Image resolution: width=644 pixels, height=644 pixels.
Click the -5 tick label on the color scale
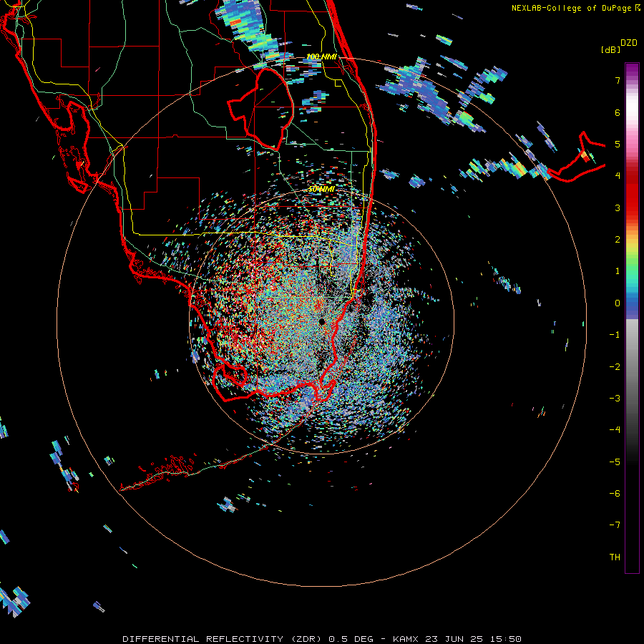coord(615,462)
